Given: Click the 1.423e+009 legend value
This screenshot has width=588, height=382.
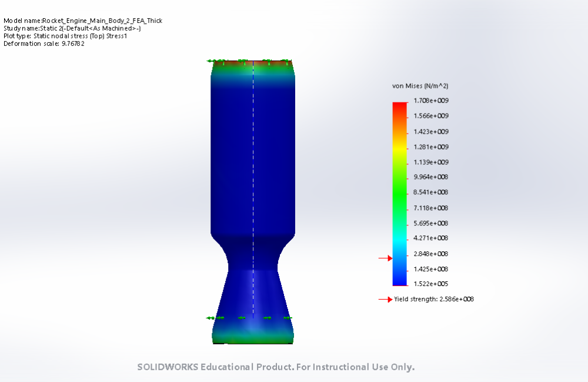Looking at the screenshot, I should pos(431,132).
